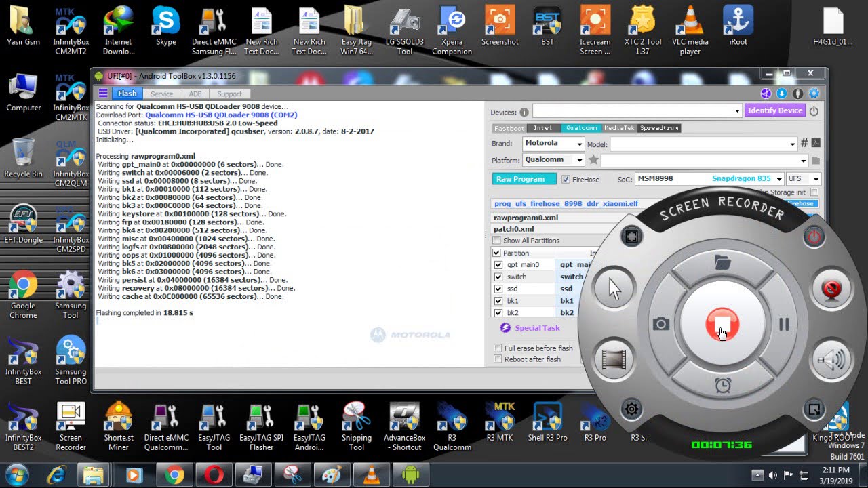
Task: Uncheck the ssd partition checkbox
Action: (498, 289)
